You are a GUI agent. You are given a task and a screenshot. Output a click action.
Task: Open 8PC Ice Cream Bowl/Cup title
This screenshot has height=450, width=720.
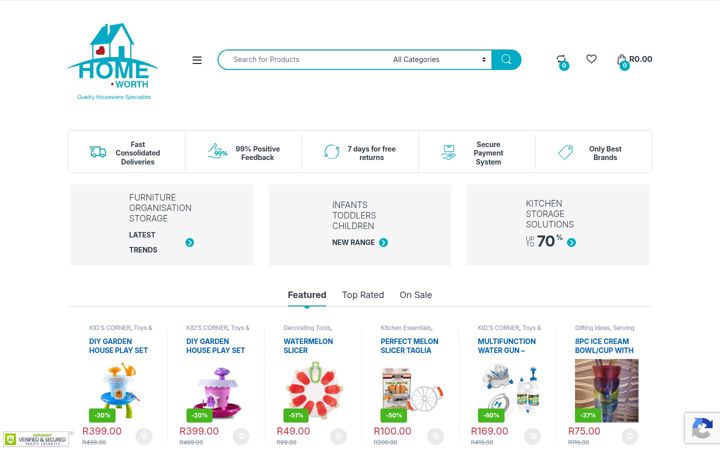(x=604, y=346)
